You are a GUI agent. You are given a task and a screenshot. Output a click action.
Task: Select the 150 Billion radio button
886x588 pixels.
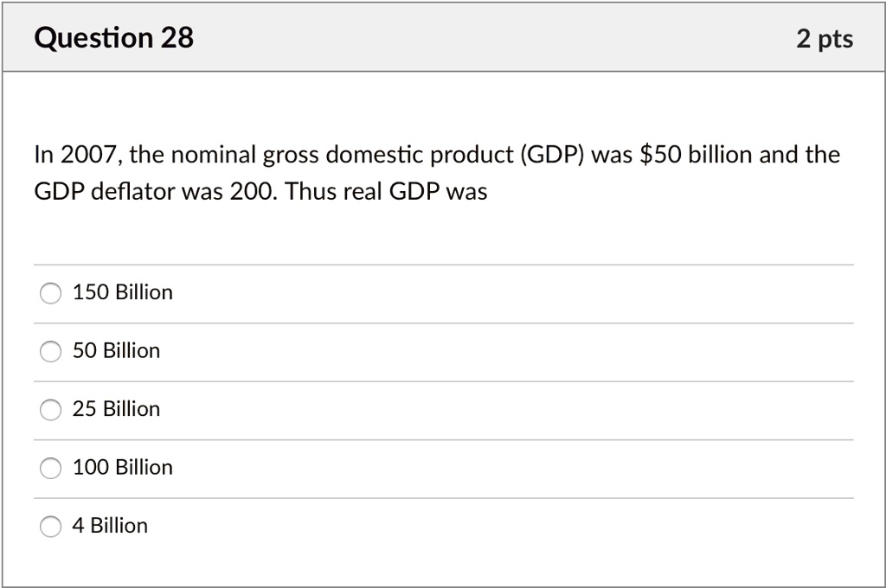point(50,293)
